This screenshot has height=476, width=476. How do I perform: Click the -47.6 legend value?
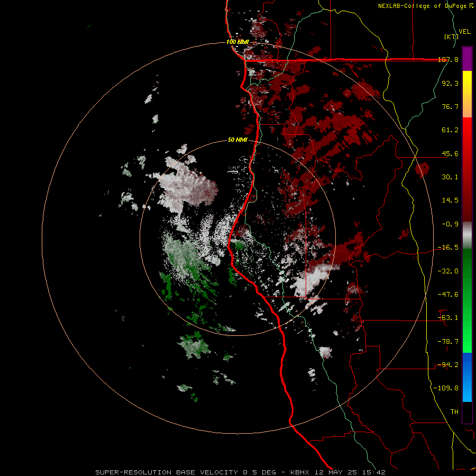click(448, 295)
